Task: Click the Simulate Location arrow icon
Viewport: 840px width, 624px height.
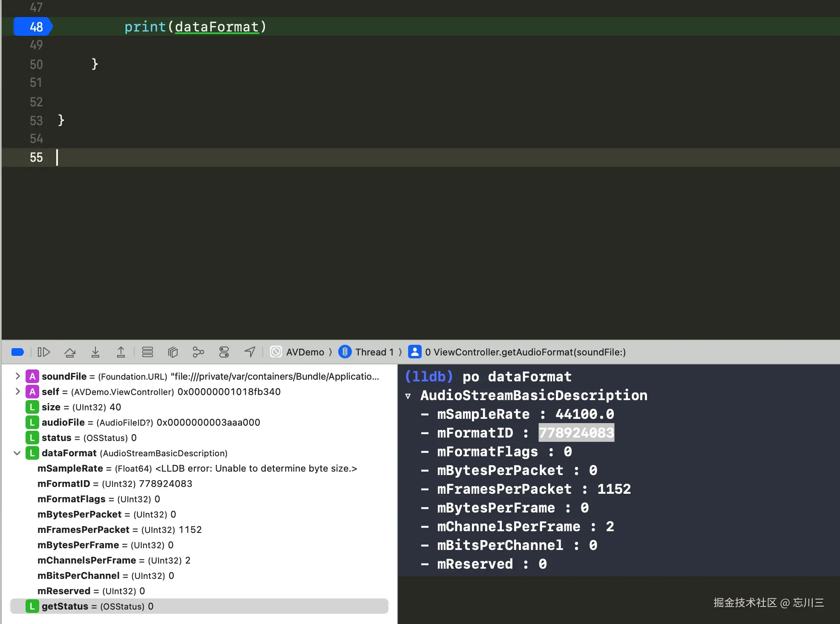Action: [250, 352]
